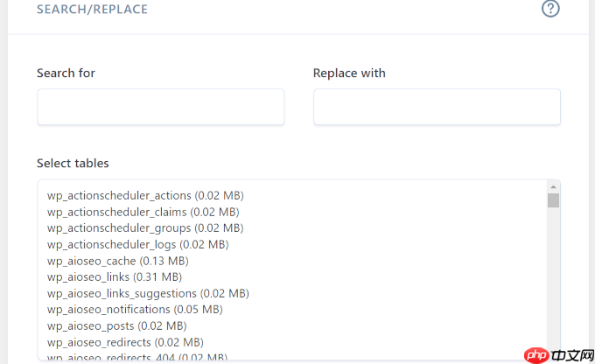Focus the Replace with text field

pos(437,107)
